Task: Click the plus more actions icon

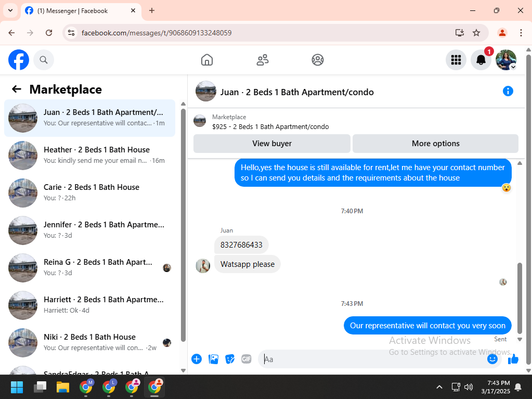Action: pyautogui.click(x=197, y=359)
